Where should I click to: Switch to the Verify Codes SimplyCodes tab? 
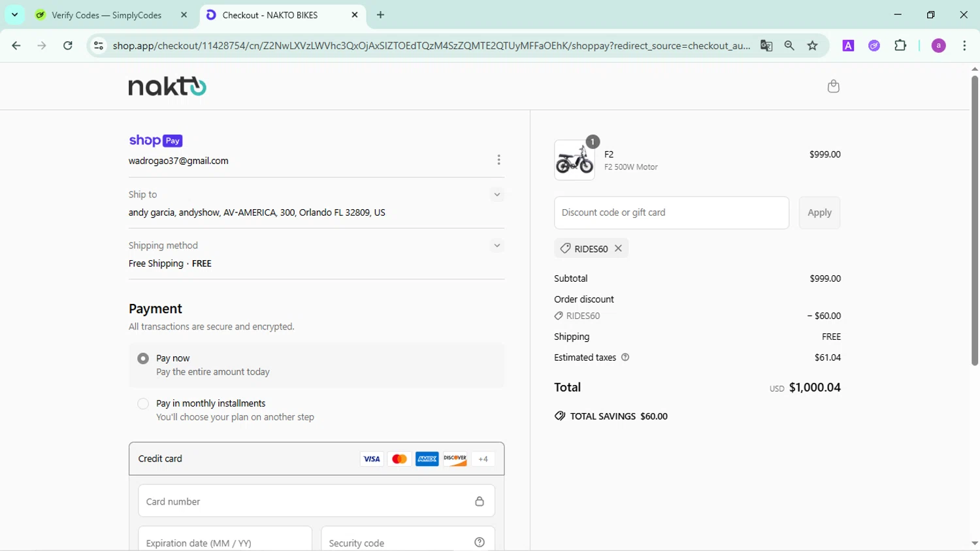coord(105,15)
